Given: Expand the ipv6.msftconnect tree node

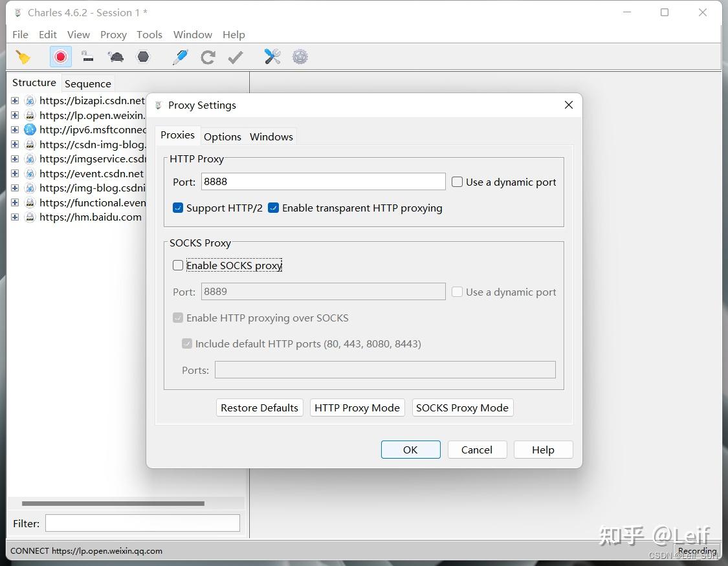Looking at the screenshot, I should 15,129.
